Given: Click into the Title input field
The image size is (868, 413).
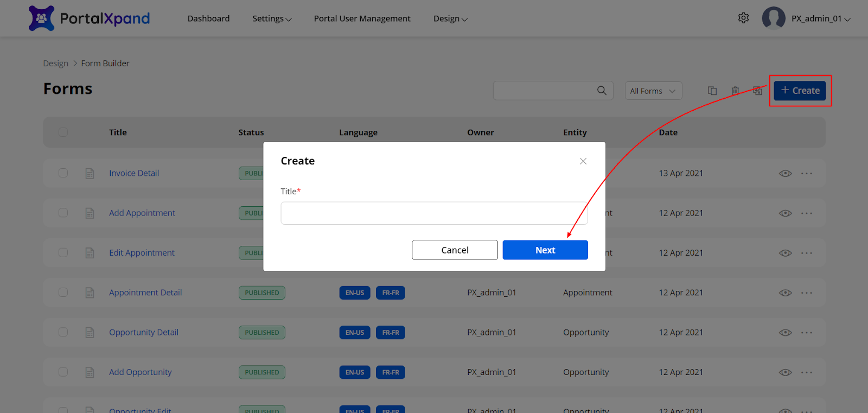Looking at the screenshot, I should point(434,213).
